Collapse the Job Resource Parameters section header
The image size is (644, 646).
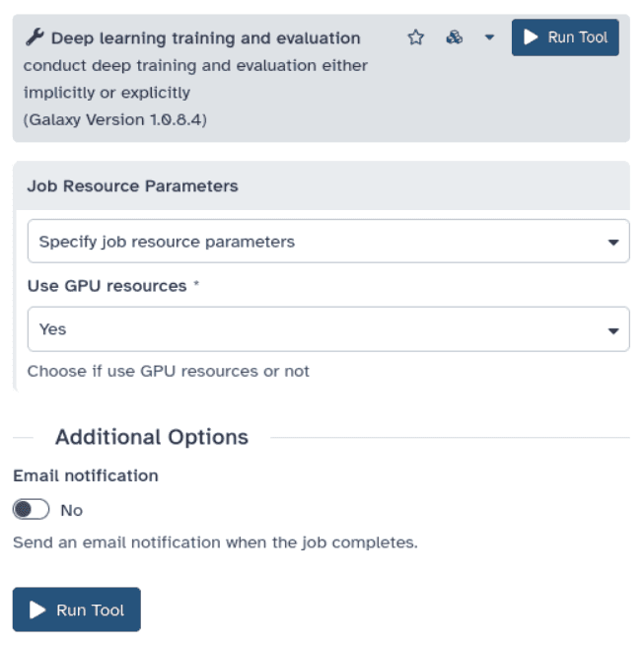coord(132,185)
